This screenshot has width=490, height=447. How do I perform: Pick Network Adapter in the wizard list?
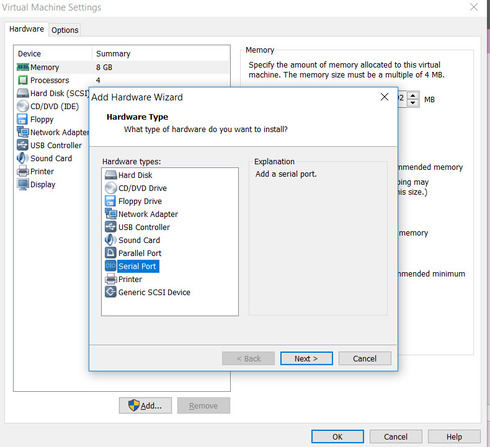[x=142, y=214]
